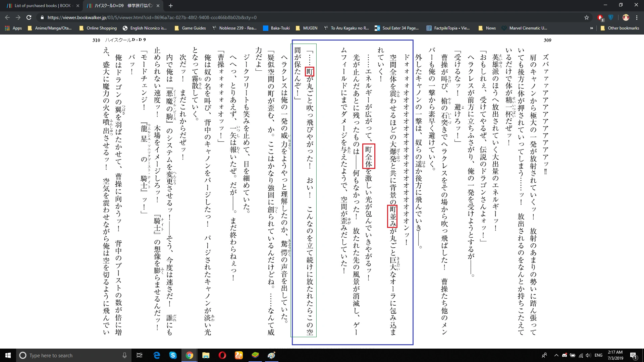Open the MUGEN bookmark folder
Image resolution: width=644 pixels, height=362 pixels.
307,28
